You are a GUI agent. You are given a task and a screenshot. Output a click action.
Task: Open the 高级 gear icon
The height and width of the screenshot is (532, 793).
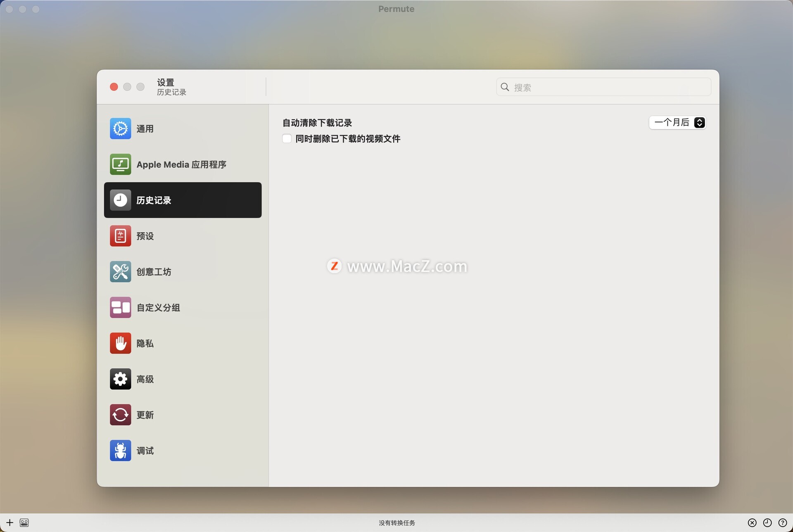click(x=120, y=379)
